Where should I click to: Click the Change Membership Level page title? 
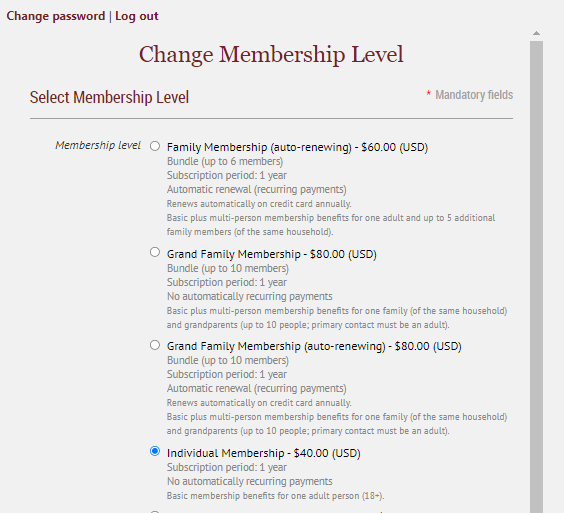pyautogui.click(x=271, y=55)
